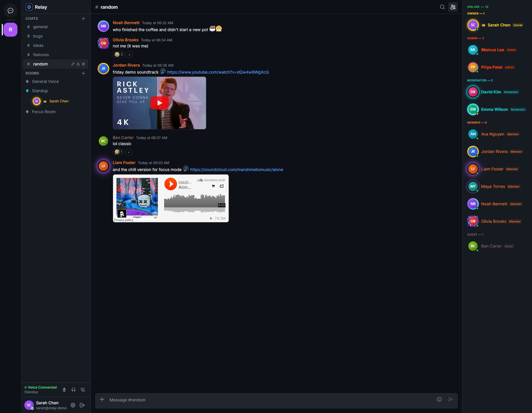Viewport: 532px width, 413px height.
Task: Toggle the laughing reaction with count 3
Action: point(119,55)
